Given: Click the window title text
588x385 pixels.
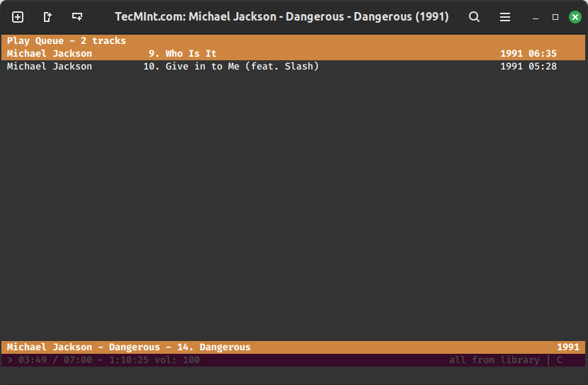Looking at the screenshot, I should click(282, 17).
